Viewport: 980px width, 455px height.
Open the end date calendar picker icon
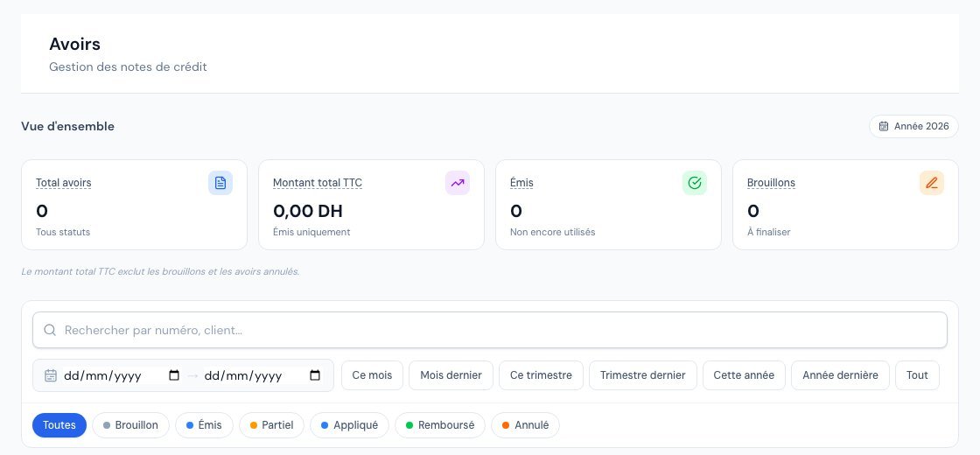tap(315, 375)
